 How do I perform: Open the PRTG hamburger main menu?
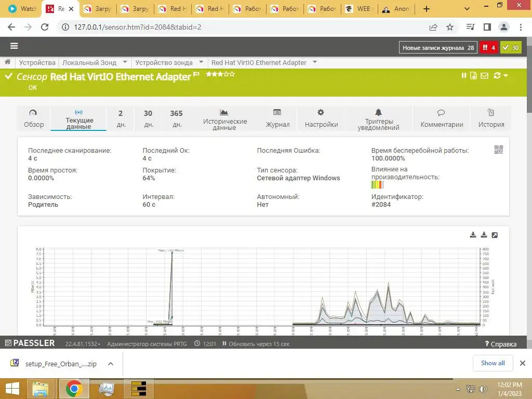click(x=14, y=46)
